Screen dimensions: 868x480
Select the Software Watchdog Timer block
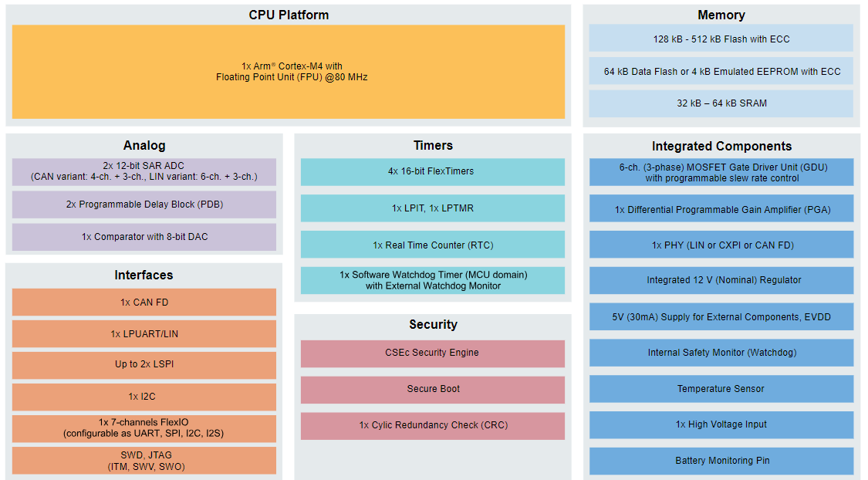click(x=432, y=280)
